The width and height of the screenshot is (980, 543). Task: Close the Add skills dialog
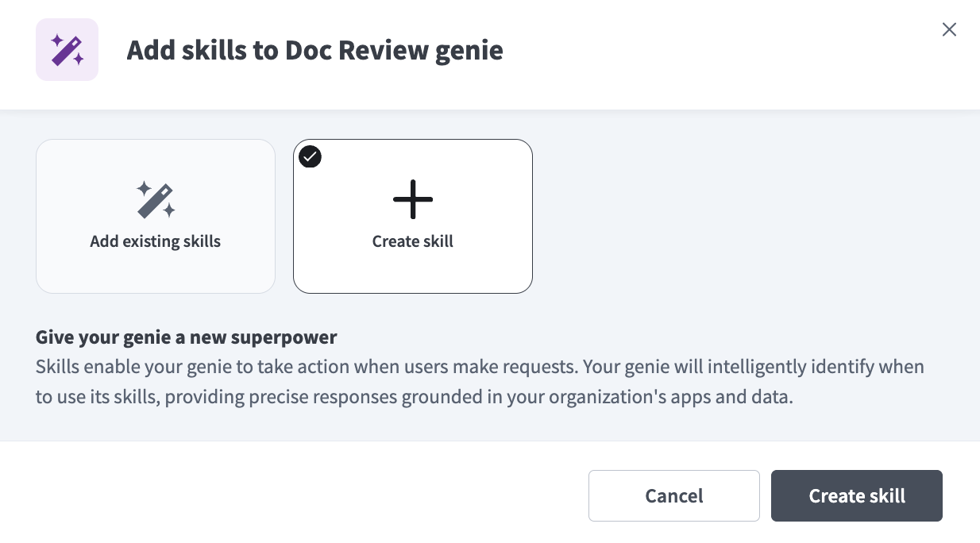point(949,29)
